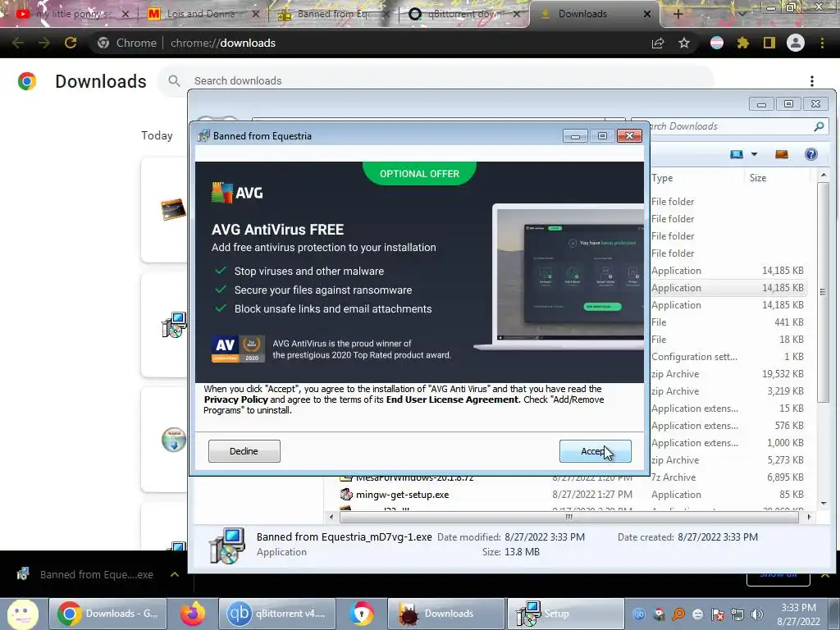Open the Chrome three-dot menu
This screenshot has width=840, height=630.
coord(822,43)
